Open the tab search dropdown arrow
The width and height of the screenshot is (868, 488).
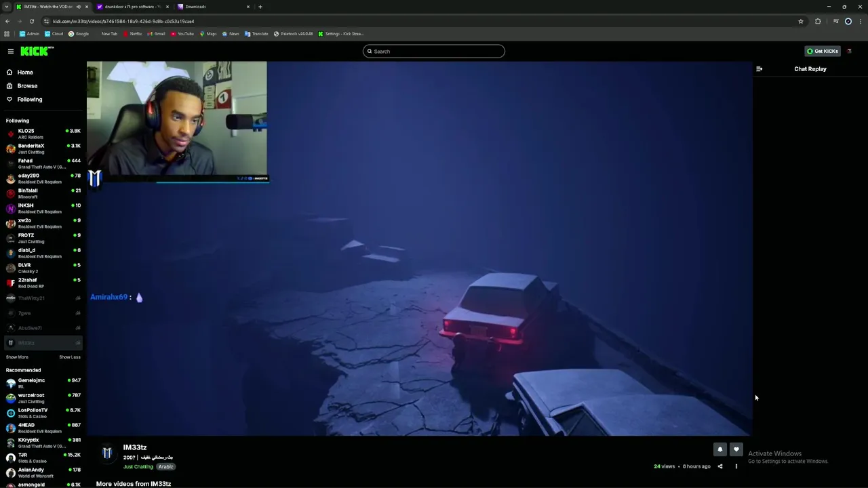pyautogui.click(x=6, y=7)
